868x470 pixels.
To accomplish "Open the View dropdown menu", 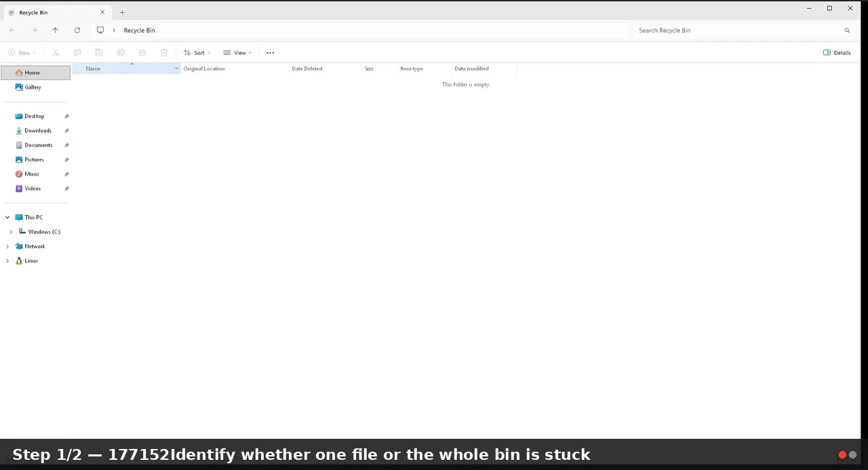I will (x=237, y=53).
